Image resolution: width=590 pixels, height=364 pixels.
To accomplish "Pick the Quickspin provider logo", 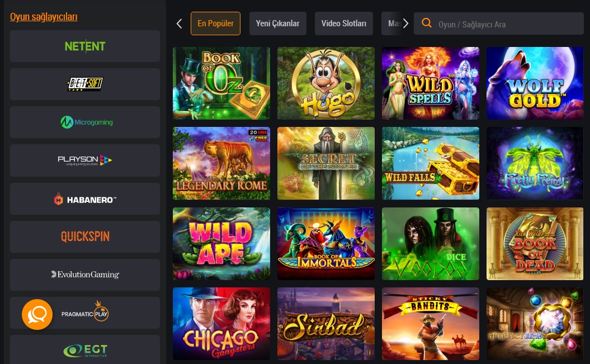I will [85, 237].
